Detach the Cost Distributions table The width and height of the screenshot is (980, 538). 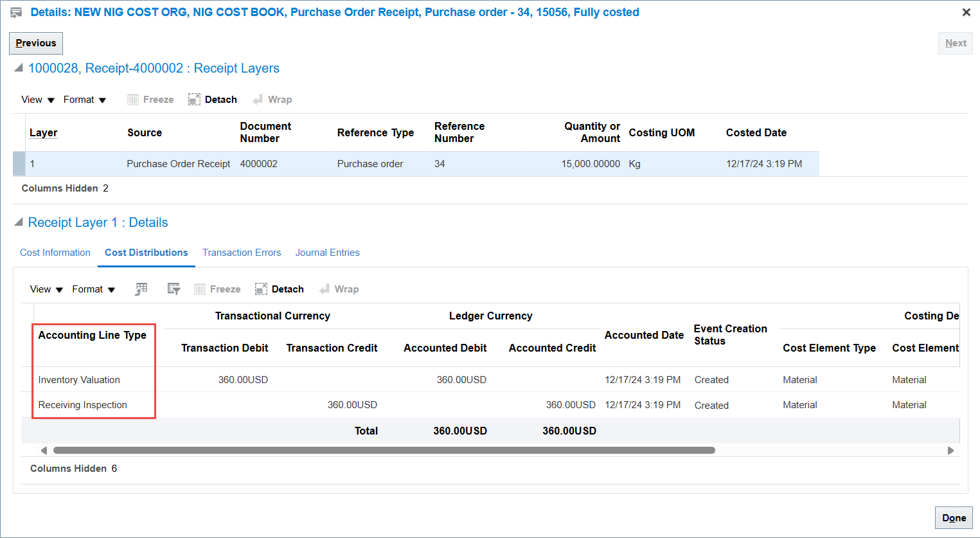tap(279, 289)
